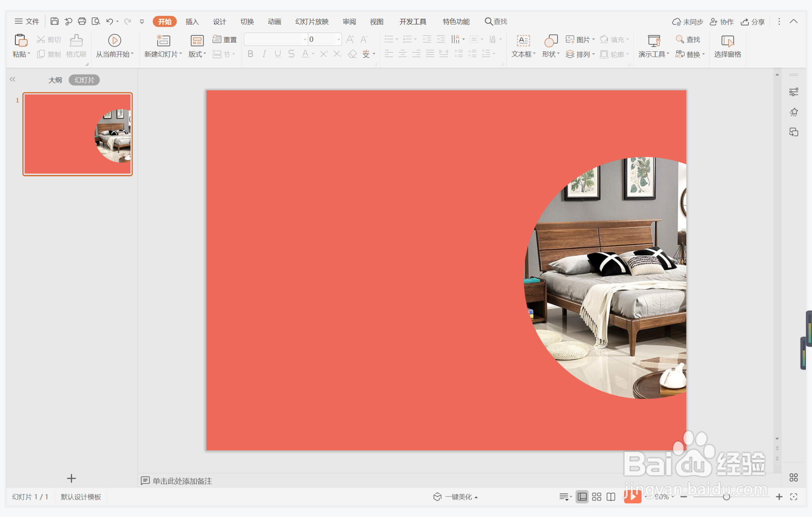Click the Save icon in quick toolbar
812x517 pixels.
pyautogui.click(x=55, y=21)
